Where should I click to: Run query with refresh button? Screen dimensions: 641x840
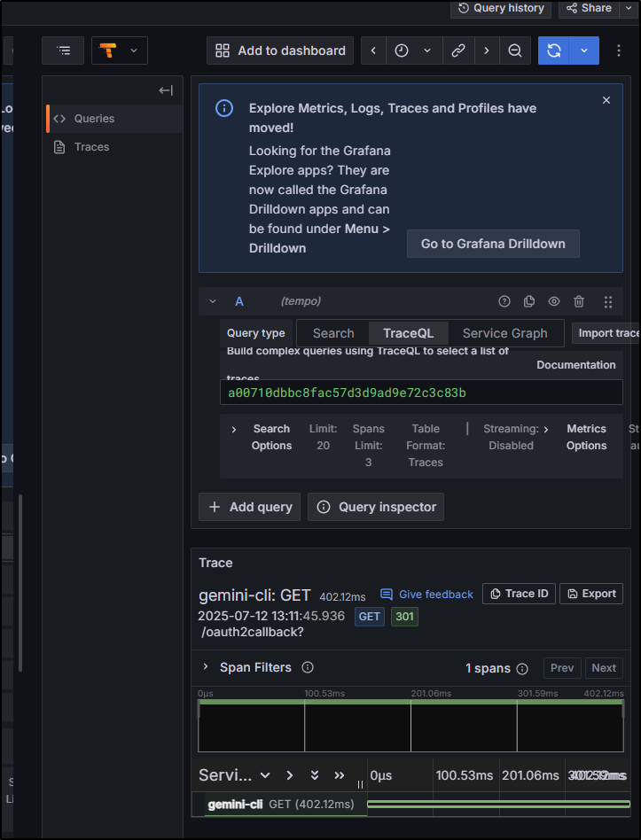(554, 51)
